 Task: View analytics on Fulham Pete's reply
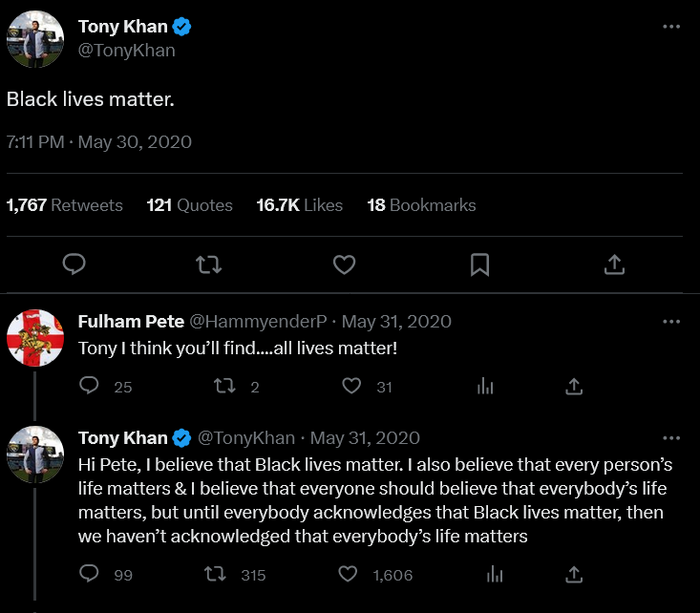click(485, 386)
